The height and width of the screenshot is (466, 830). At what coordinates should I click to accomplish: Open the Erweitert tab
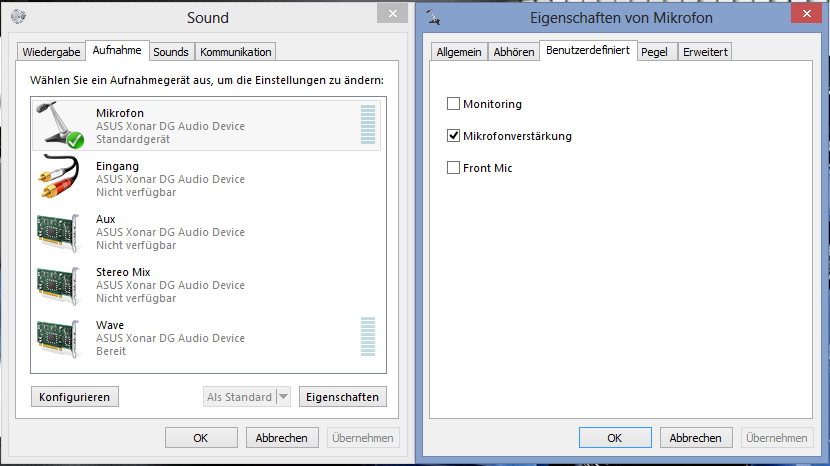705,52
